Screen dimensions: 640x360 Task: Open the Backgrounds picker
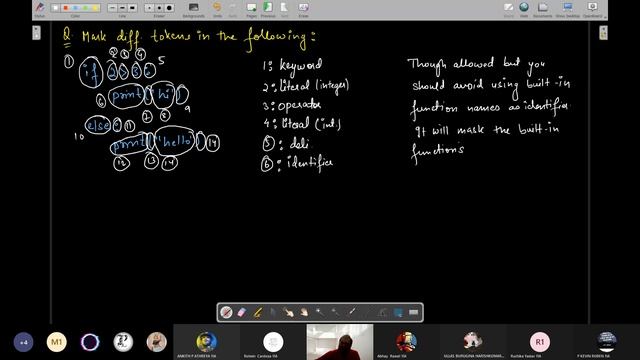(193, 7)
